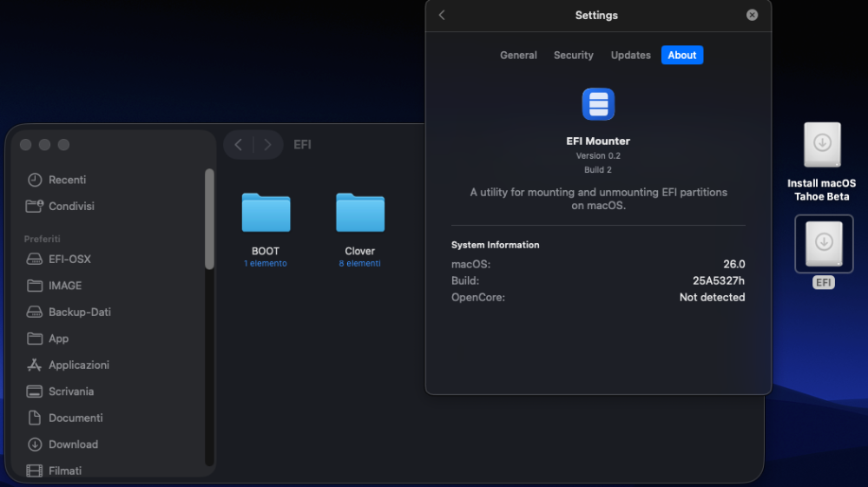Navigate back in the Finder window

pyautogui.click(x=239, y=144)
